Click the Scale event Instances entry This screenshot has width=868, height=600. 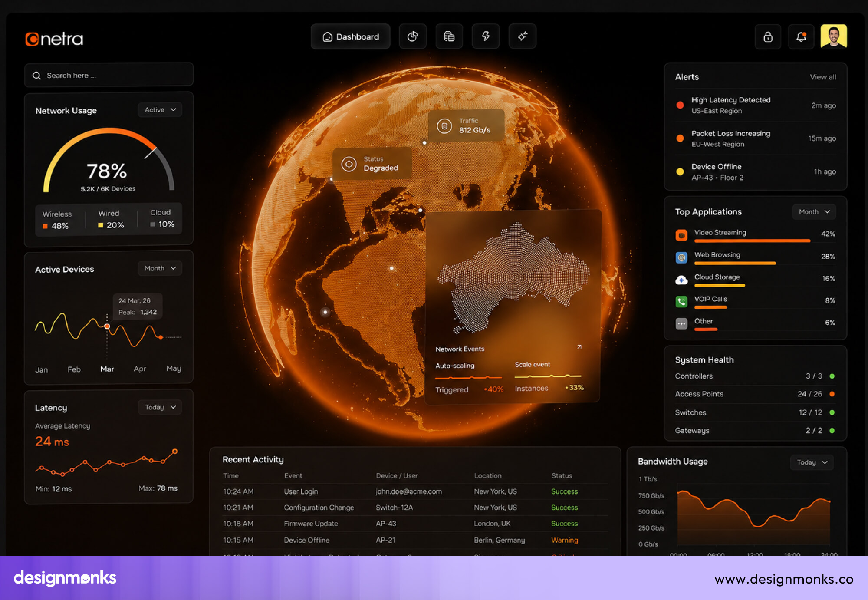click(549, 376)
